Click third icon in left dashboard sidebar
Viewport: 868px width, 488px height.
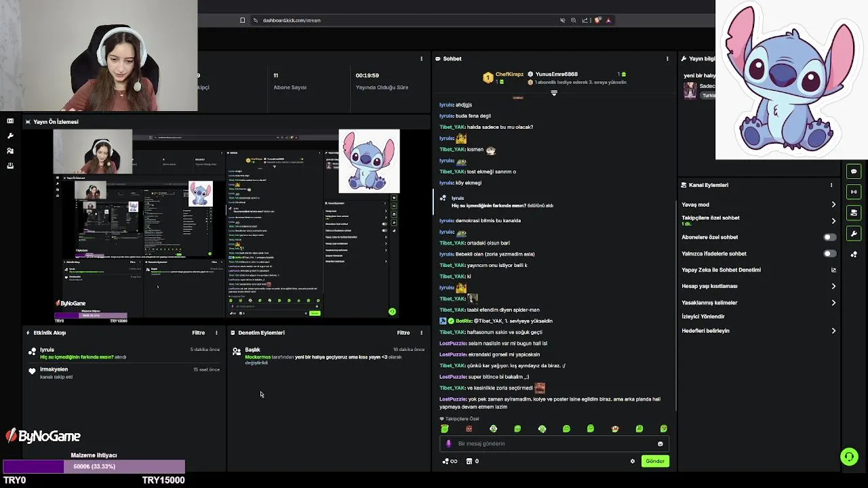[10, 150]
